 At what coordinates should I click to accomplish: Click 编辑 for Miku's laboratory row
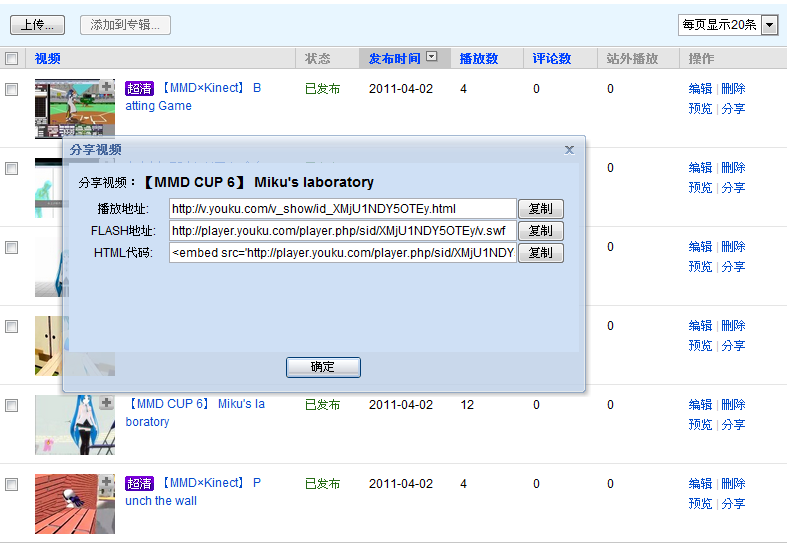tap(700, 405)
